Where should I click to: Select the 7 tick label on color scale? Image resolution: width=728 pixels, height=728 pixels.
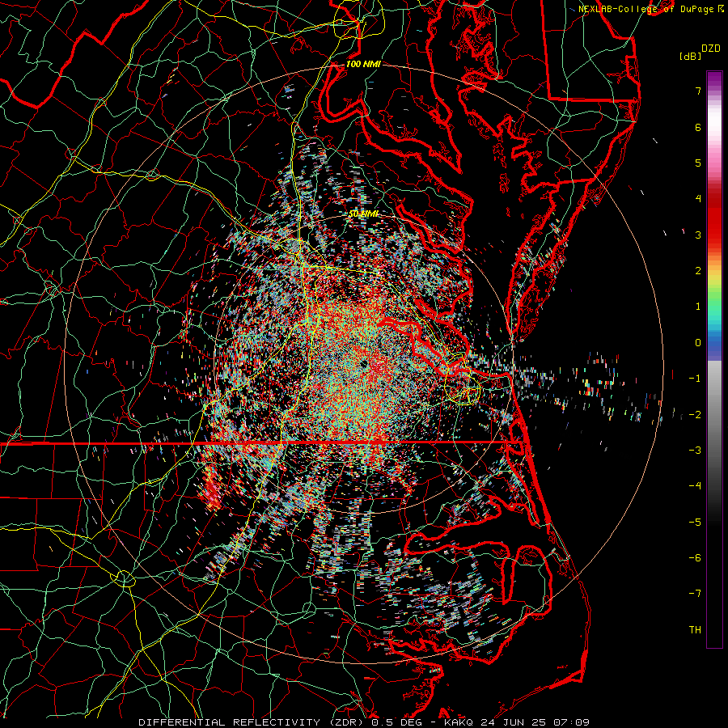coord(698,91)
